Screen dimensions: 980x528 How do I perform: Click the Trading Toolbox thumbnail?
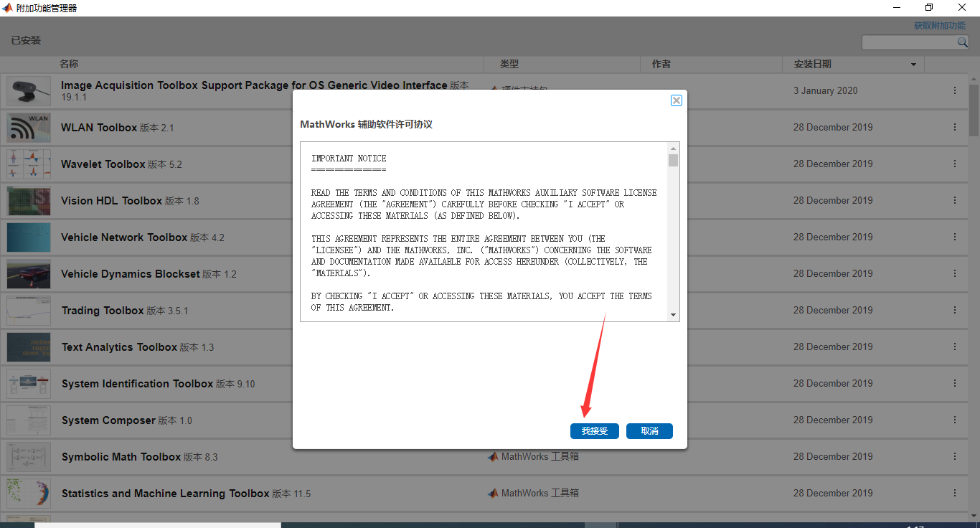(29, 311)
